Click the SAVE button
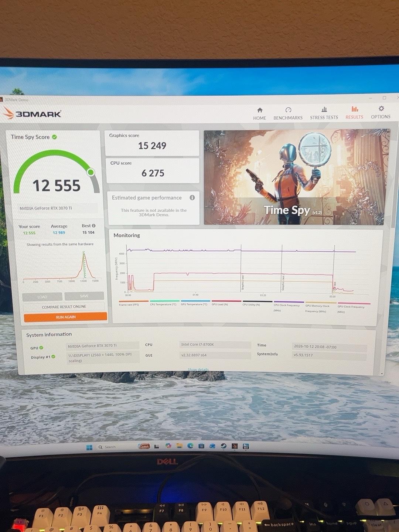399x532 pixels. tap(84, 296)
